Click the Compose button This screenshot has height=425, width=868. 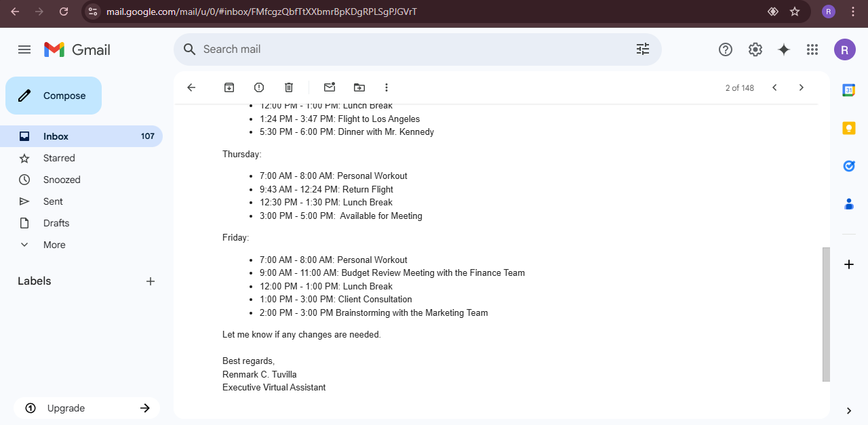54,96
